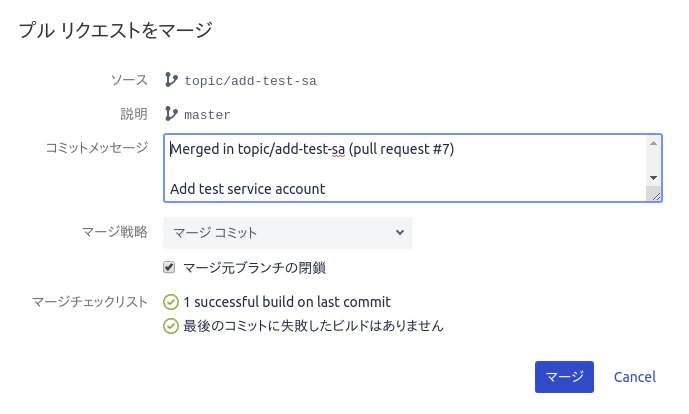Click the commit message scroll down arrow

click(653, 178)
